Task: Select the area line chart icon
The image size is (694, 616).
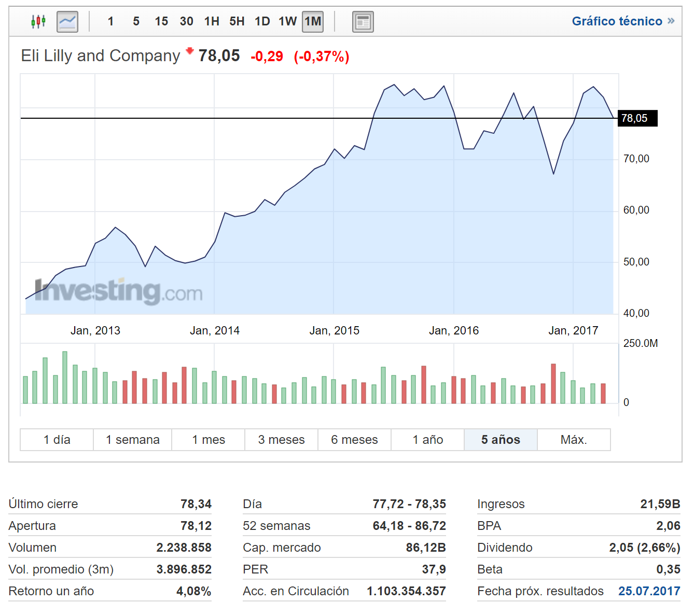Action: click(x=67, y=22)
